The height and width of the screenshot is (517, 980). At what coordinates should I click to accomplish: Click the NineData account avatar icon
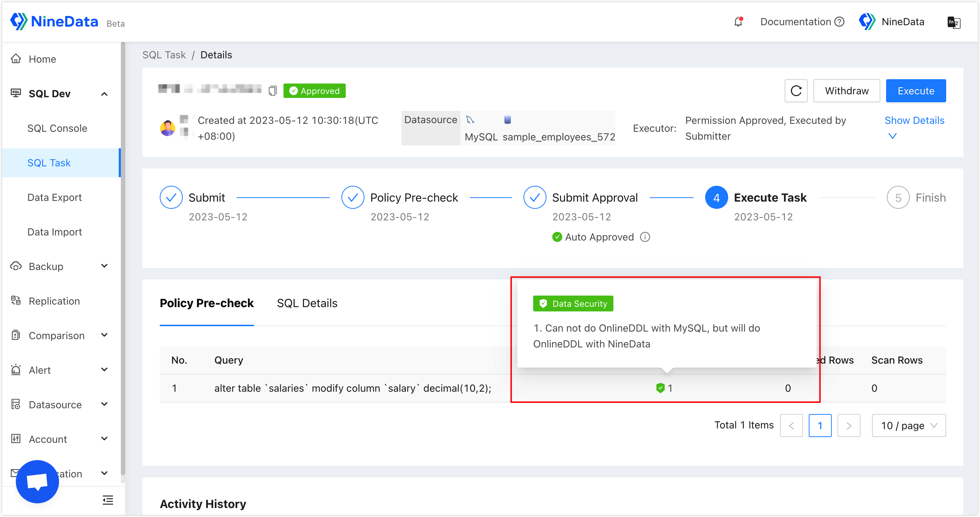867,22
